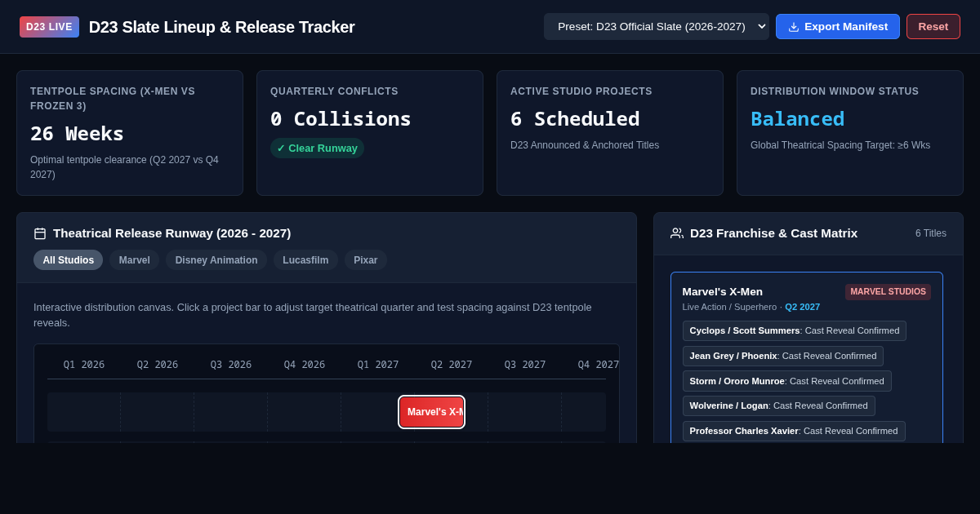Click the Wolverine / Logan cast chip
The width and height of the screenshot is (980, 514).
point(779,405)
